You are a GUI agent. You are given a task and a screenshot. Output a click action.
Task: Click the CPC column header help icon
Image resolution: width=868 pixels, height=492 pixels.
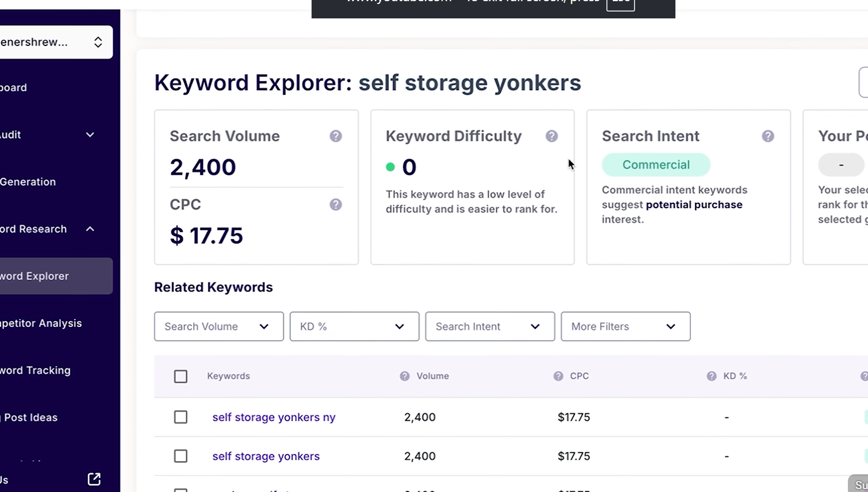[x=557, y=376]
